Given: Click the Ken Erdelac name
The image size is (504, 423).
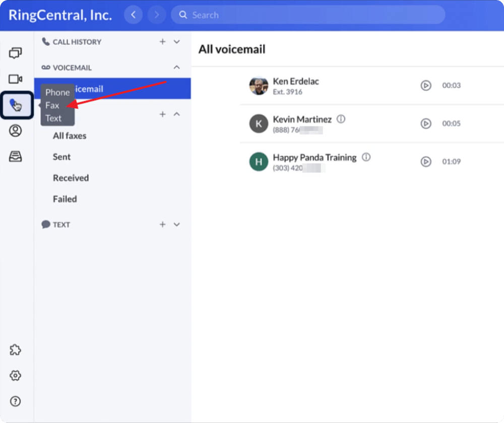Looking at the screenshot, I should 296,81.
